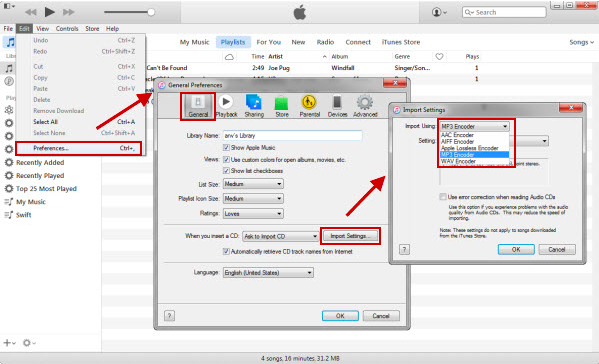Choose WAV Encoder from the list
The image size is (599, 364).
coord(474,161)
